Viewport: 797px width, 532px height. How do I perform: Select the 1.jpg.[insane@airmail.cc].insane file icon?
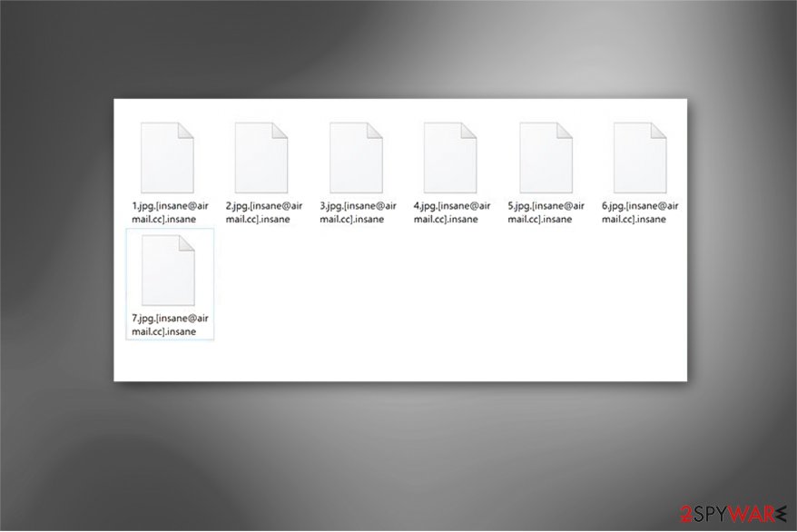[167, 158]
